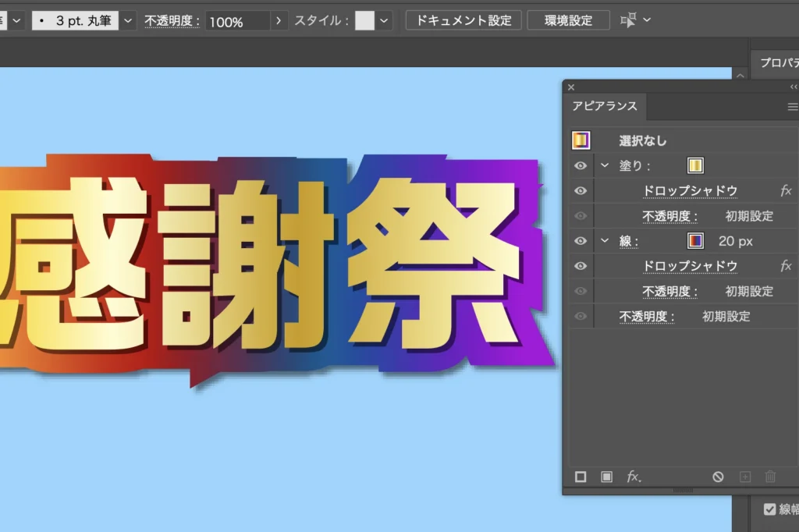Switch to the アピアランス tab
Image resolution: width=799 pixels, height=532 pixels.
[605, 106]
